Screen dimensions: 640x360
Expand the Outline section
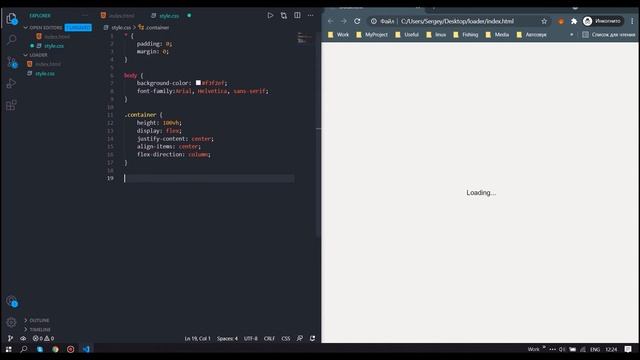pos(37,320)
